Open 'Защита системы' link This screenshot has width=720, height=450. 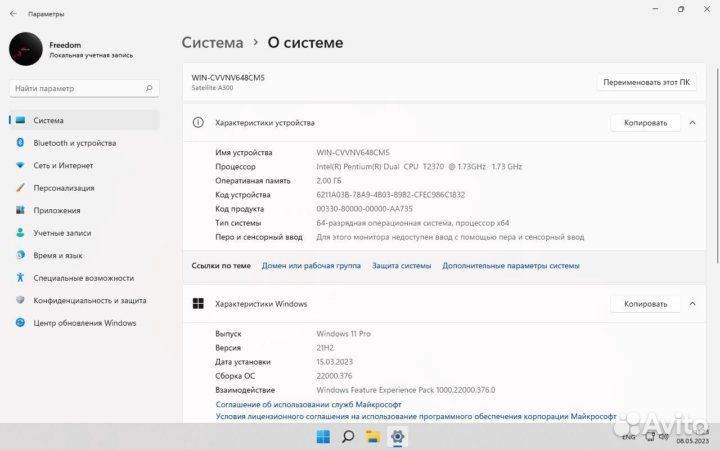(401, 265)
